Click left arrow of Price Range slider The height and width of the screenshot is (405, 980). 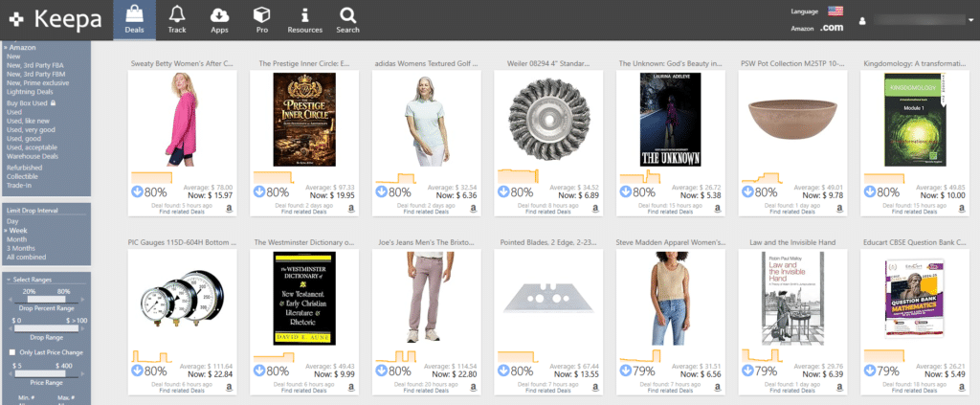(11, 373)
